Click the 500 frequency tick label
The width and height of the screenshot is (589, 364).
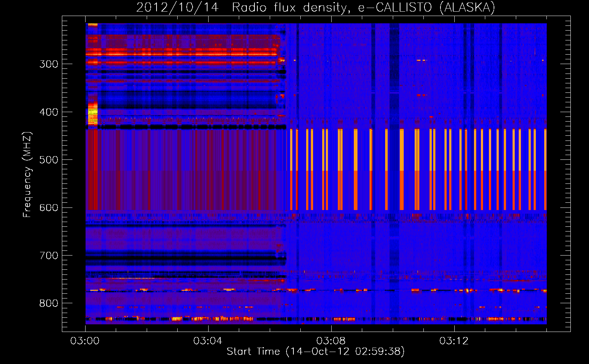pos(49,160)
